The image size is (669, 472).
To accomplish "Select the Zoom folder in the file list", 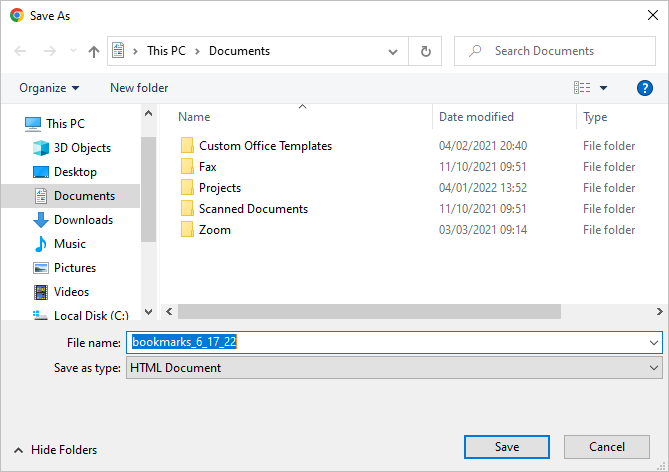I will tap(214, 230).
